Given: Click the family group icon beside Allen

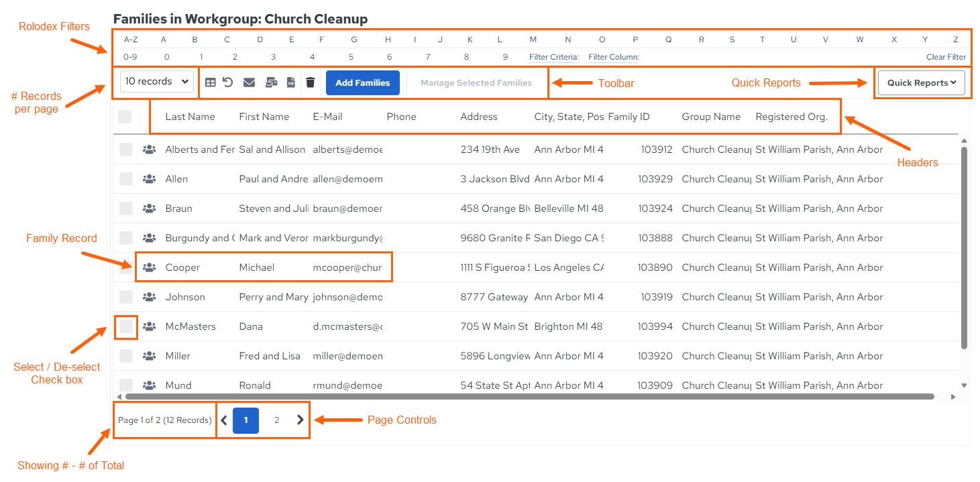Looking at the screenshot, I should pyautogui.click(x=150, y=179).
